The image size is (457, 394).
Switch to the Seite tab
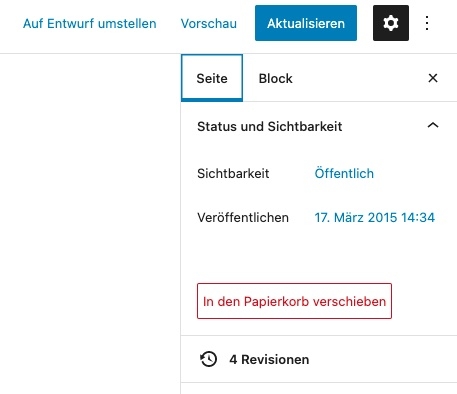212,78
